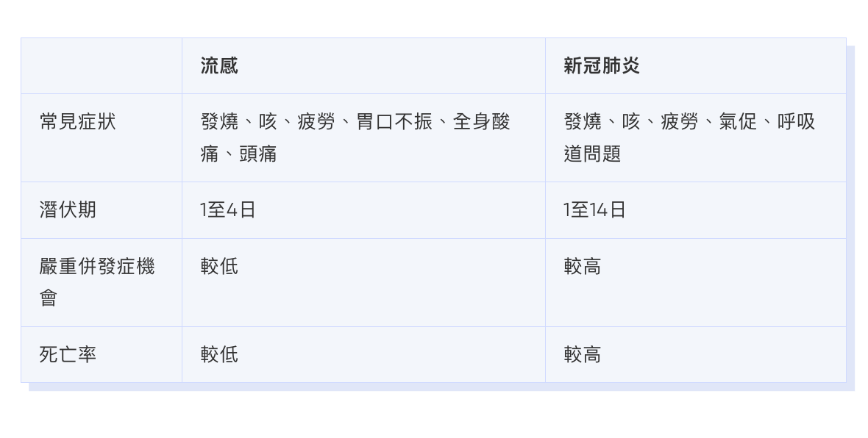Click the empty top-left header cell

click(x=102, y=66)
